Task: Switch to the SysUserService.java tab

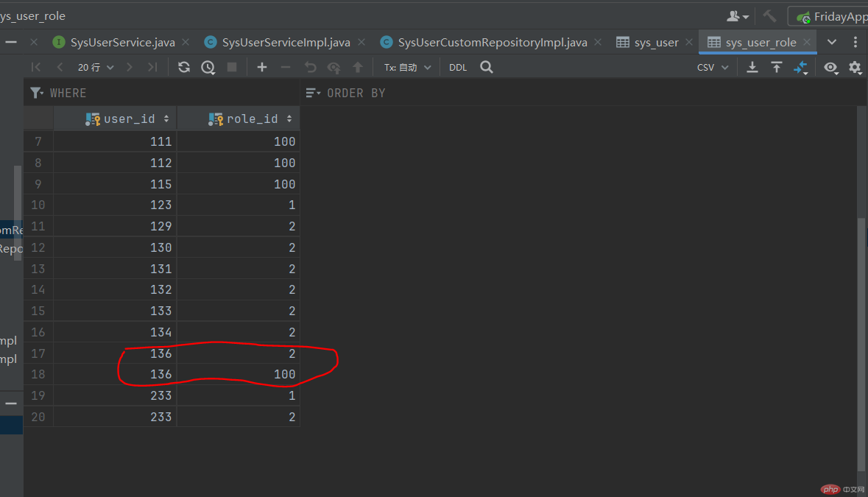Action: point(123,42)
